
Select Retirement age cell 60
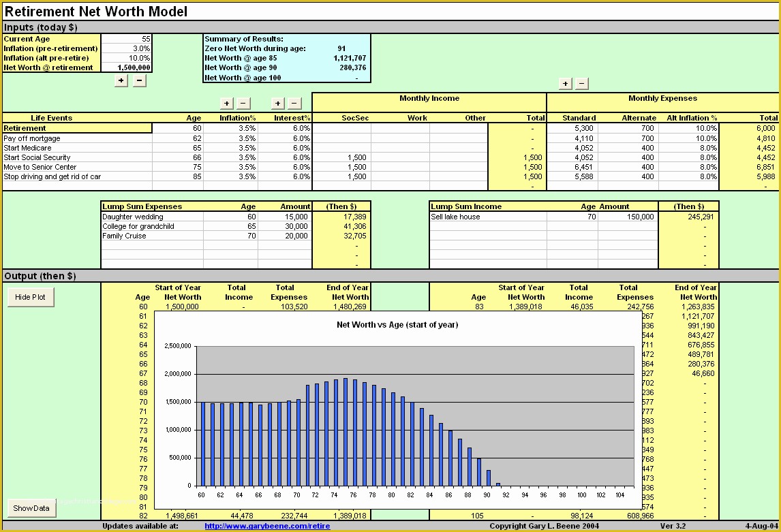(x=178, y=128)
